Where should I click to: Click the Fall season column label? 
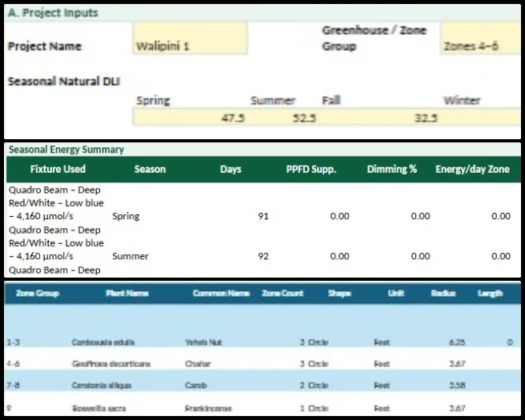(331, 100)
